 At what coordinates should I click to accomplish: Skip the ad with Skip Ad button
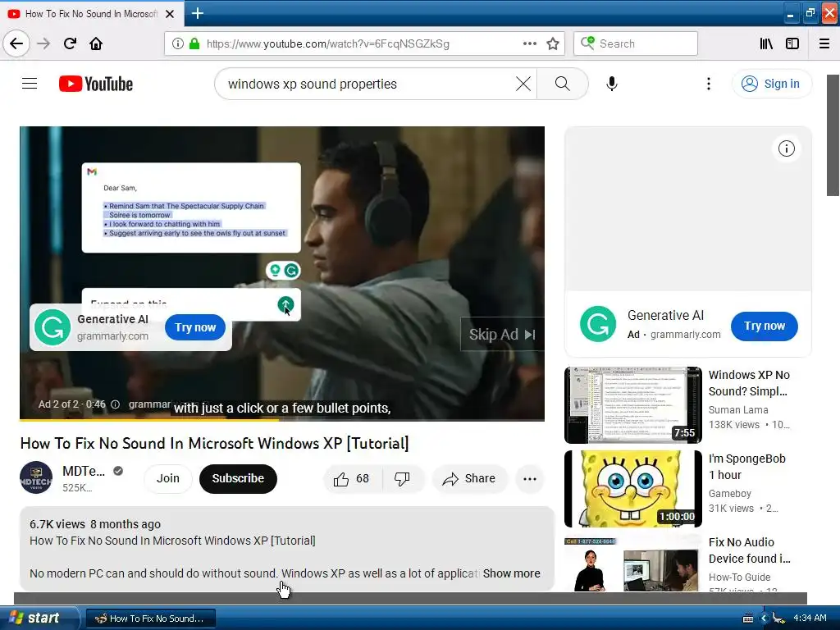[x=502, y=335]
